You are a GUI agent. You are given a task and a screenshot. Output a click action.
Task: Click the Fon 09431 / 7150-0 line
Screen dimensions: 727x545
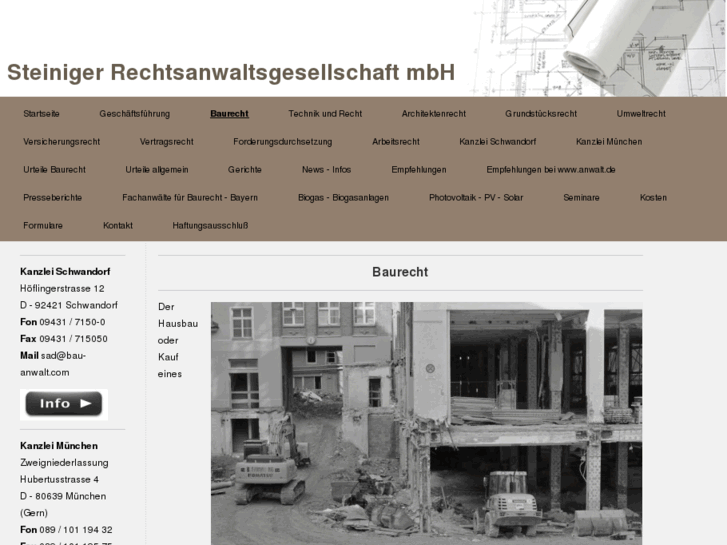click(x=63, y=322)
